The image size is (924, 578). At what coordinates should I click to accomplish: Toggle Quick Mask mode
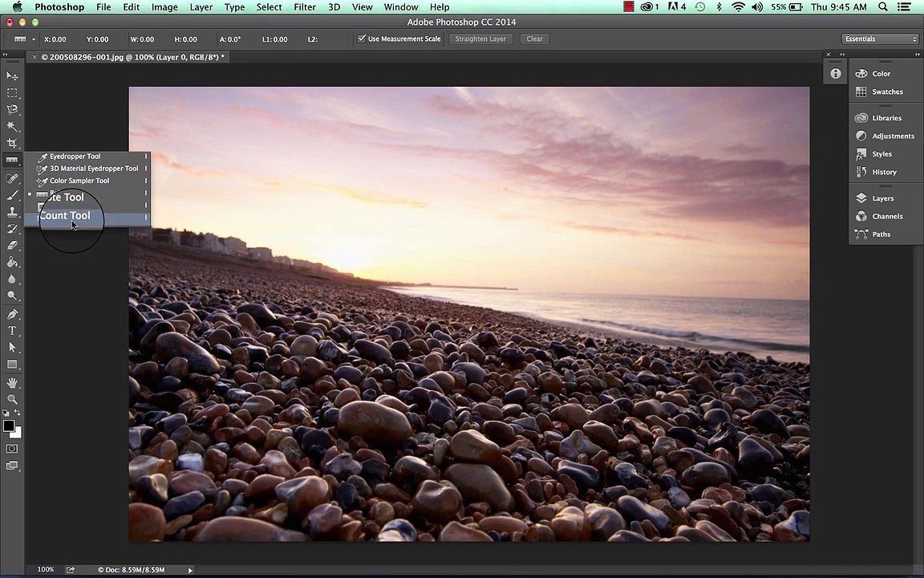pos(12,449)
